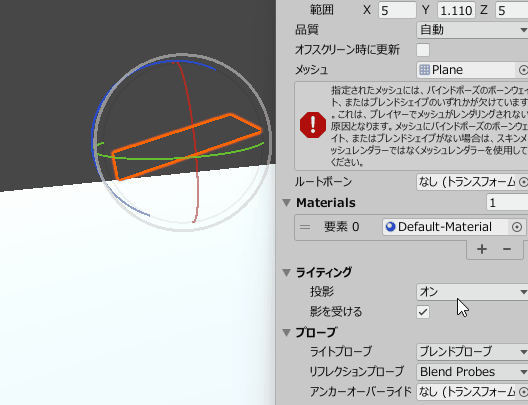Open the 投影 dropdown set to オン
Image resolution: width=528 pixels, height=405 pixels.
click(472, 292)
